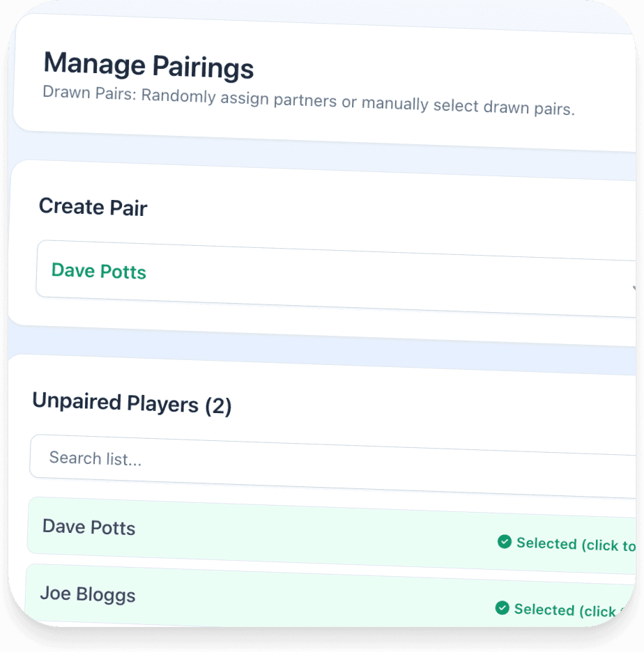Viewport: 644px width, 652px height.
Task: Click the checkmark circle in the first player row
Action: [x=504, y=541]
